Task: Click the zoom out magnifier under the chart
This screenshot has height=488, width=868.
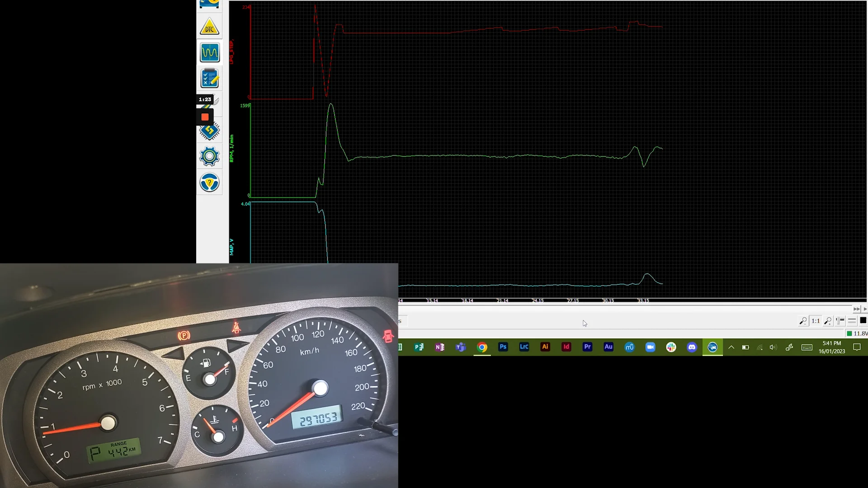Action: (802, 321)
